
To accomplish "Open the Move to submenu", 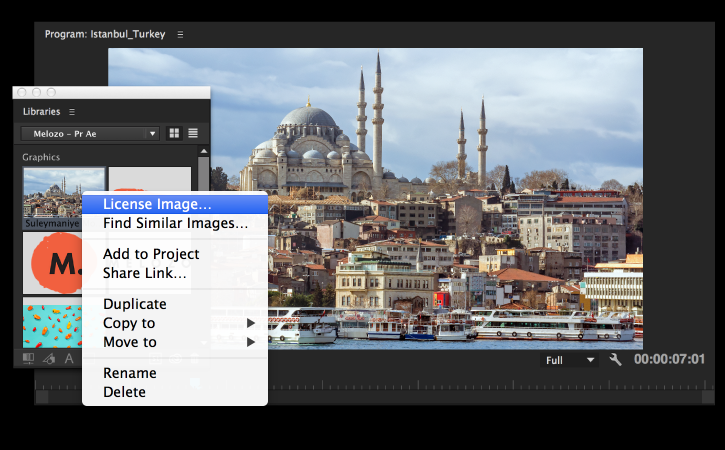I will [175, 342].
